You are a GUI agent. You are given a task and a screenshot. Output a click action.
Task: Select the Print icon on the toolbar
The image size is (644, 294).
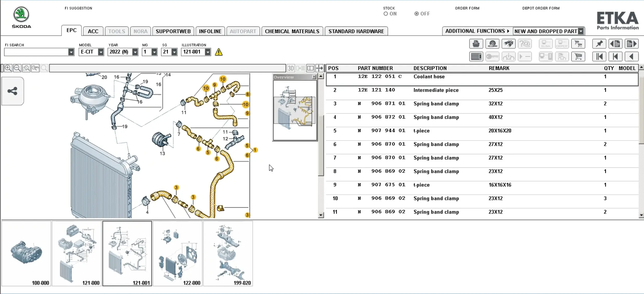[x=476, y=44]
